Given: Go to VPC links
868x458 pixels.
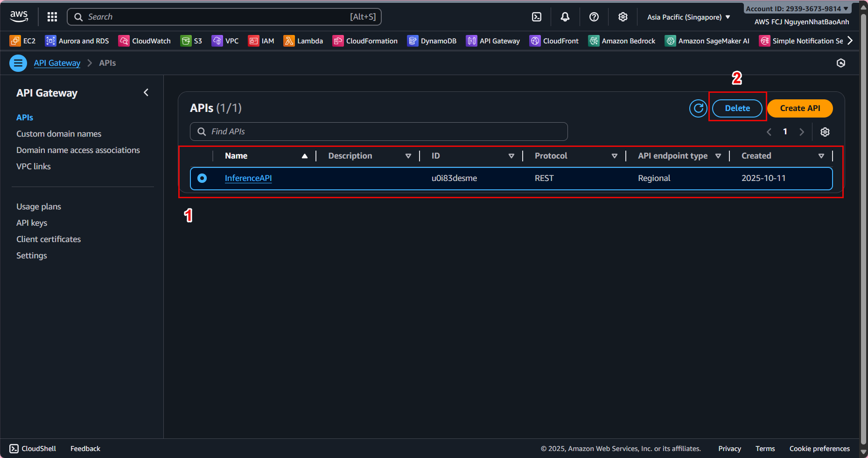Looking at the screenshot, I should click(x=34, y=167).
